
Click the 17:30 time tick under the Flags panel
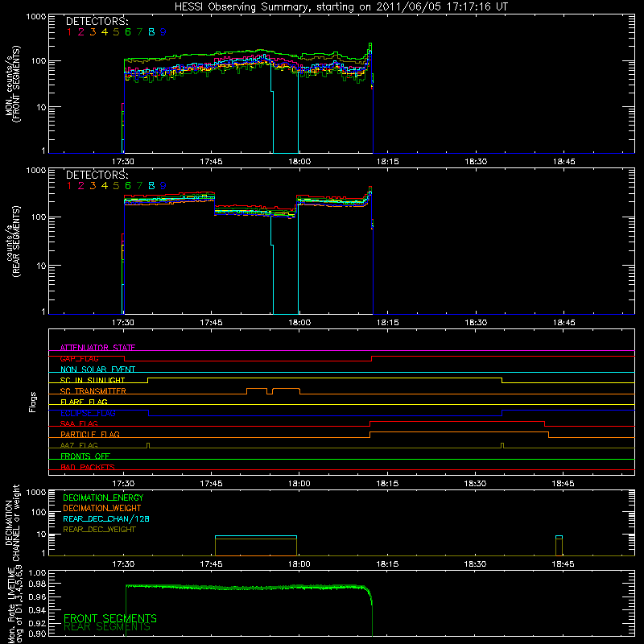pyautogui.click(x=123, y=484)
